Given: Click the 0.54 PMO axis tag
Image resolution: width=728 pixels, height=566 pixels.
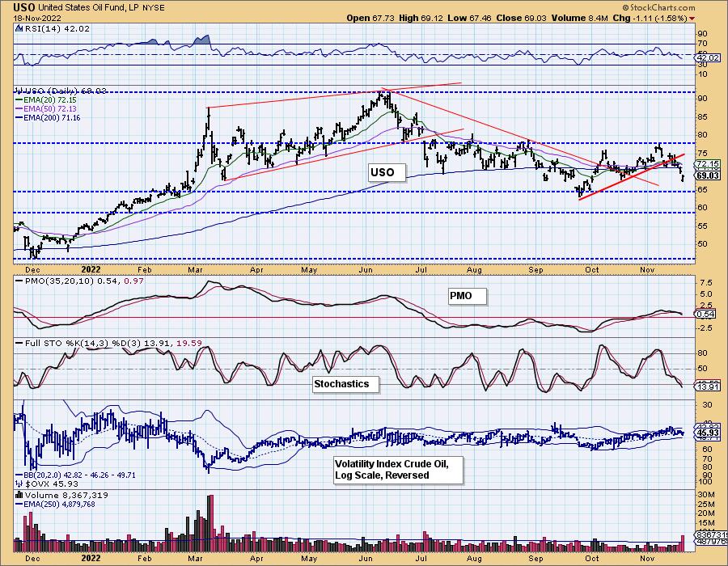Looking at the screenshot, I should coord(706,314).
